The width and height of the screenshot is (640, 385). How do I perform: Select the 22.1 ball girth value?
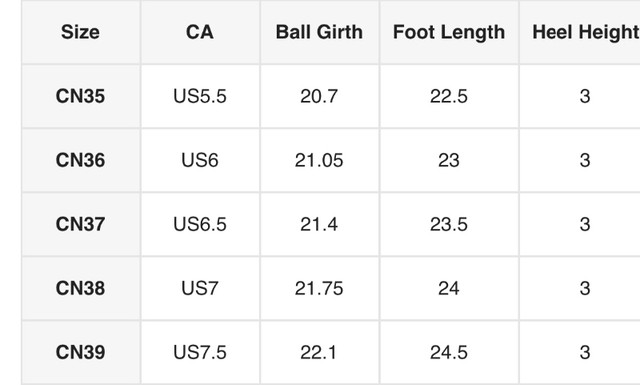[x=320, y=353]
